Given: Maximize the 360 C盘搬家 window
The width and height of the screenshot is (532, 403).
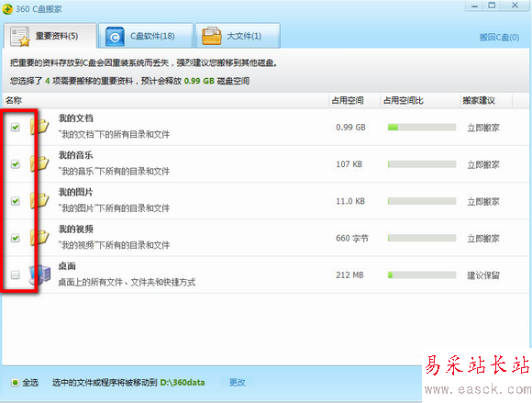Looking at the screenshot, I should click(x=492, y=6).
